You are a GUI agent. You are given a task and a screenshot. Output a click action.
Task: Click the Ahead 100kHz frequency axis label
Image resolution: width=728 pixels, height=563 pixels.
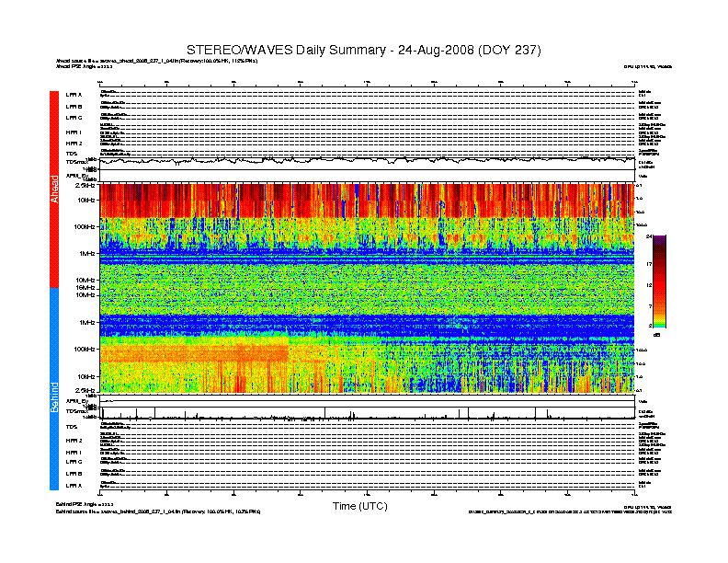(85, 227)
